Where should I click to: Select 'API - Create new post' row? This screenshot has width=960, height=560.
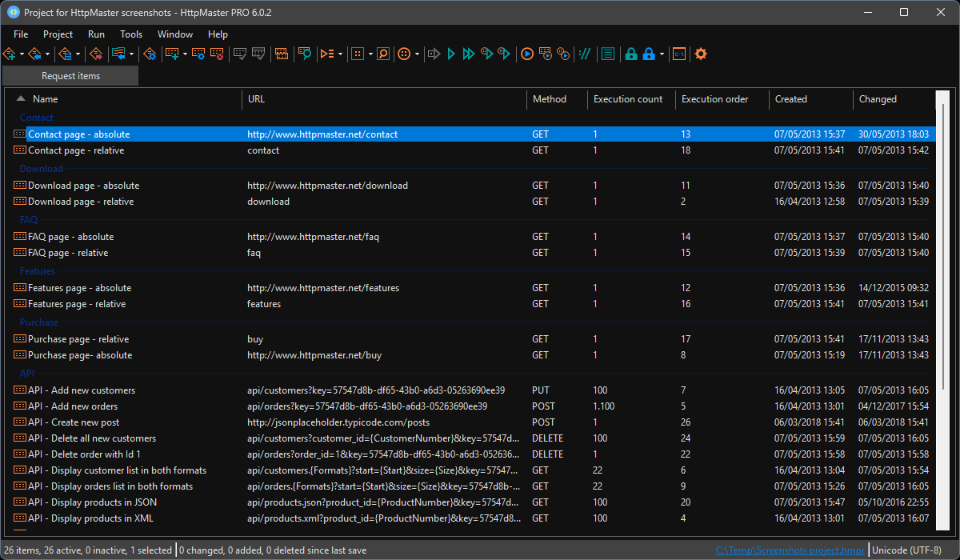(474, 422)
